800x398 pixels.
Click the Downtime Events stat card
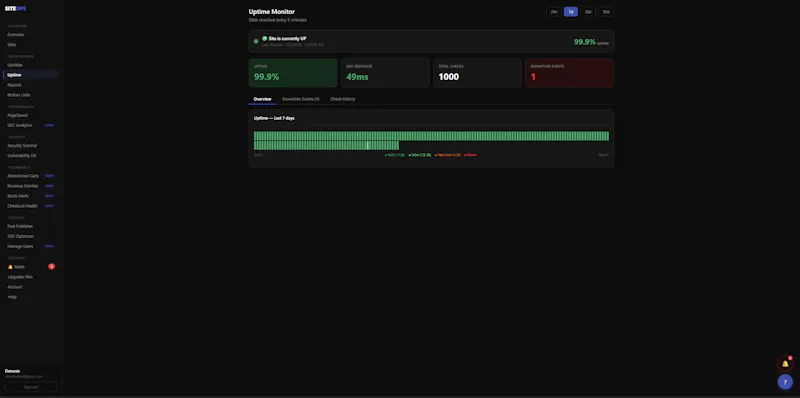569,72
